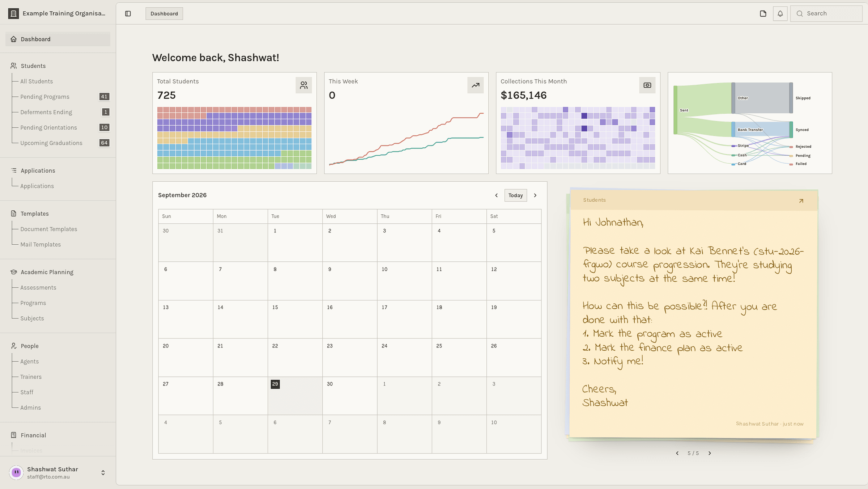Click the Templates document icon
868x489 pixels.
click(14, 214)
